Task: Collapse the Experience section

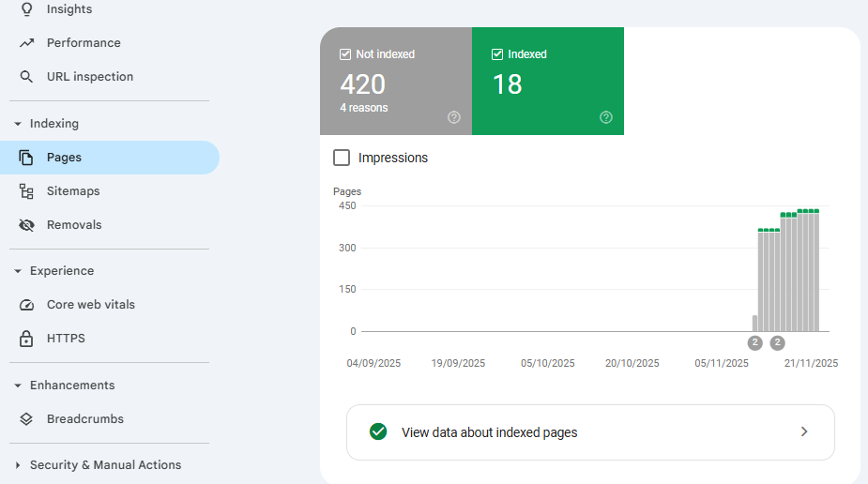Action: point(17,271)
